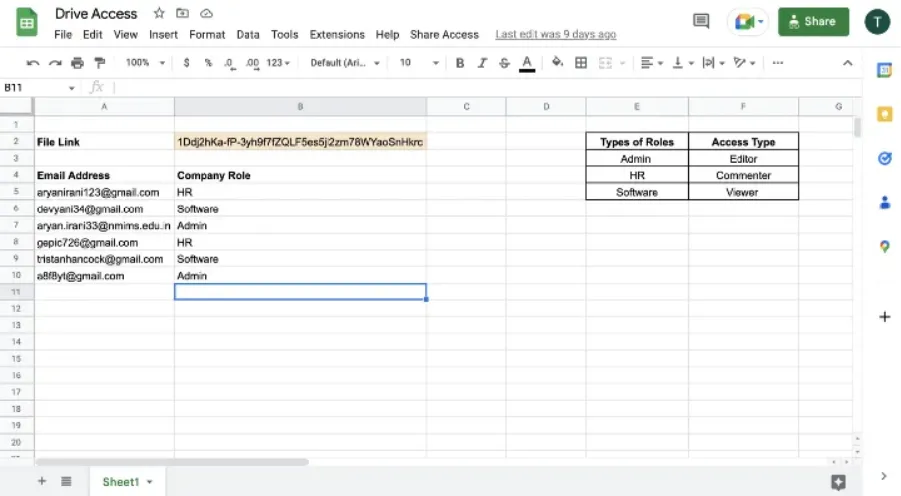The height and width of the screenshot is (496, 901).
Task: Open the text wrapping dropdown
Action: click(x=713, y=63)
